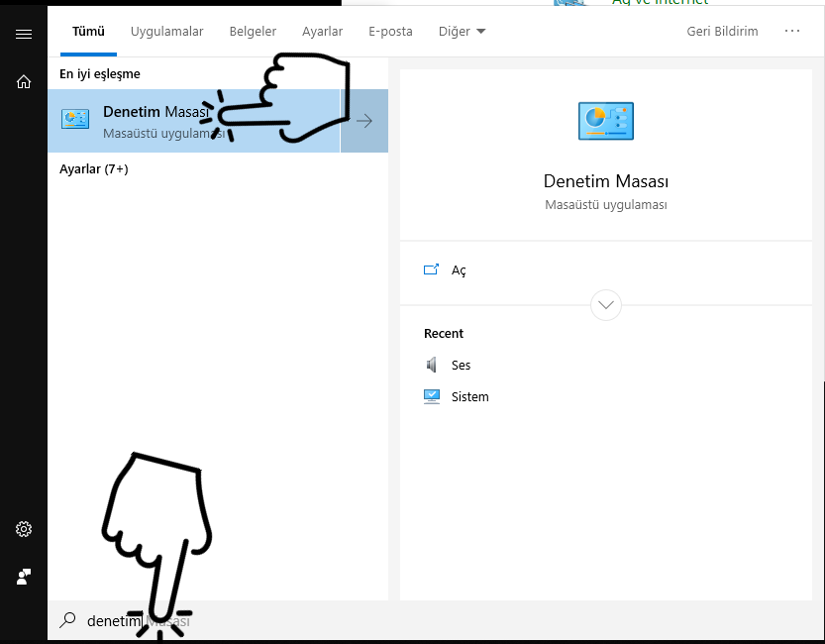Open the three-dots more options menu
The image size is (825, 644).
(x=792, y=31)
